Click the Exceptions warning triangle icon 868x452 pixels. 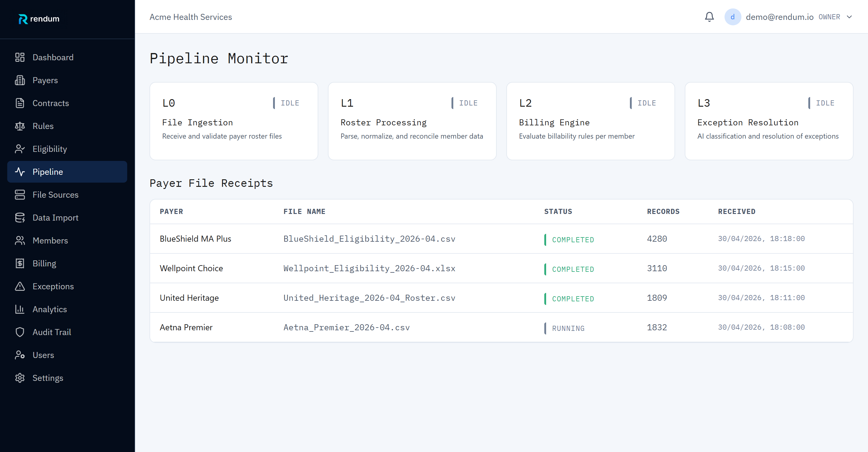(x=20, y=286)
